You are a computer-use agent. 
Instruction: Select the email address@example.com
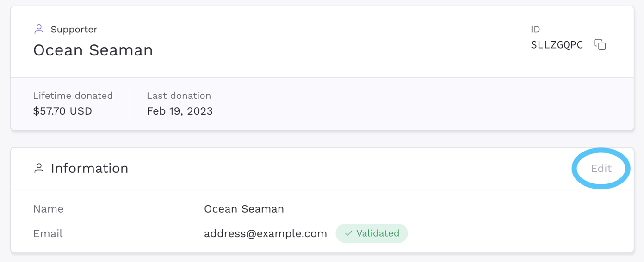266,233
